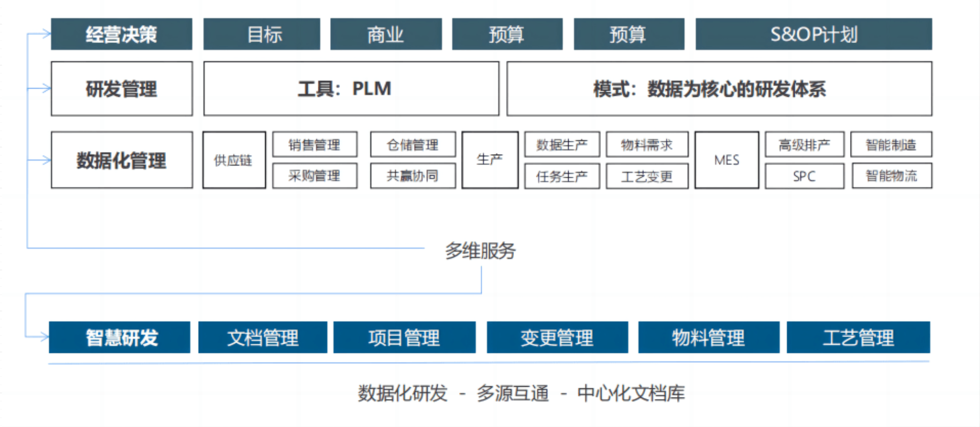Image resolution: width=980 pixels, height=427 pixels.
Task: Select the 高级排产 box
Action: (x=804, y=144)
